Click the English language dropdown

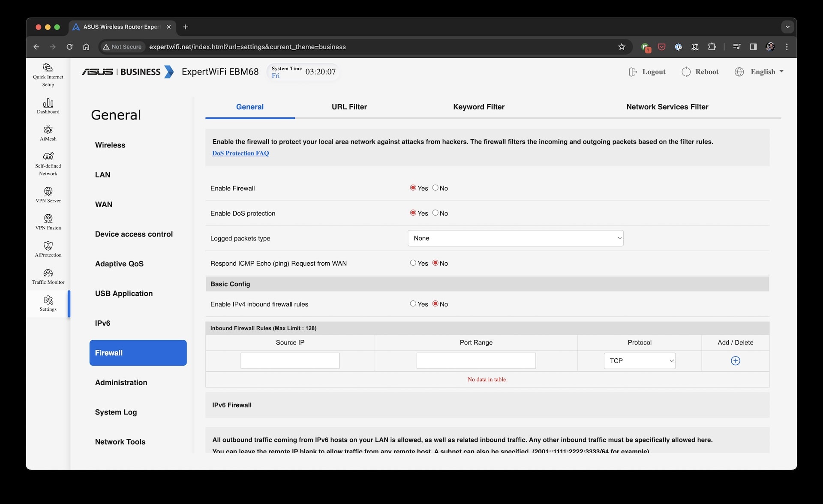point(759,71)
